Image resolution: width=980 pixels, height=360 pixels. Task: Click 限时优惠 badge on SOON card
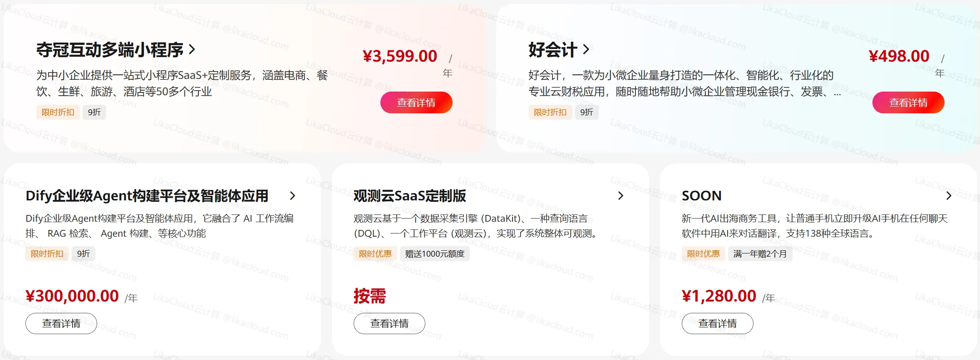pyautogui.click(x=703, y=254)
